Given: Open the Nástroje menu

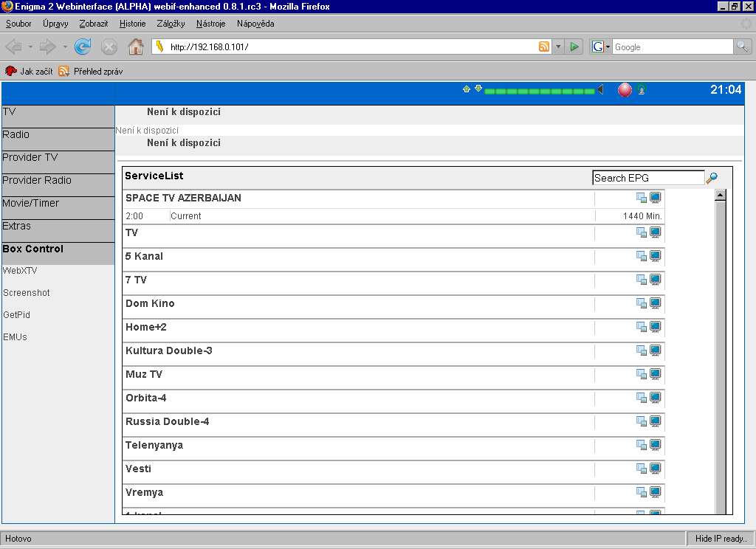Looking at the screenshot, I should coord(210,24).
